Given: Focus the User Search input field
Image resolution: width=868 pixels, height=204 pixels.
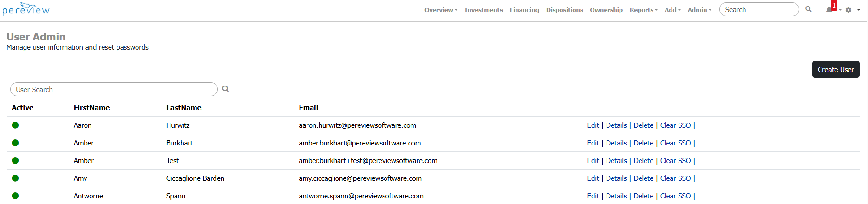Looking at the screenshot, I should coord(114,89).
